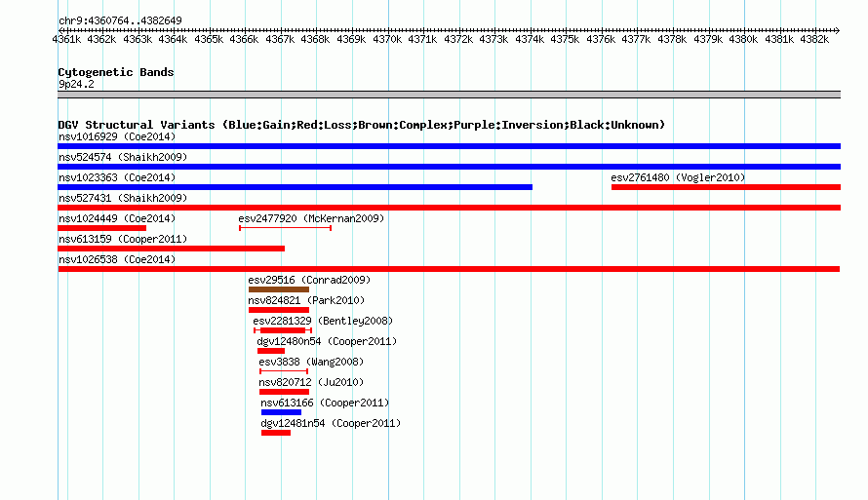
Task: Click the red nsv527431 loss bar
Action: (449, 208)
